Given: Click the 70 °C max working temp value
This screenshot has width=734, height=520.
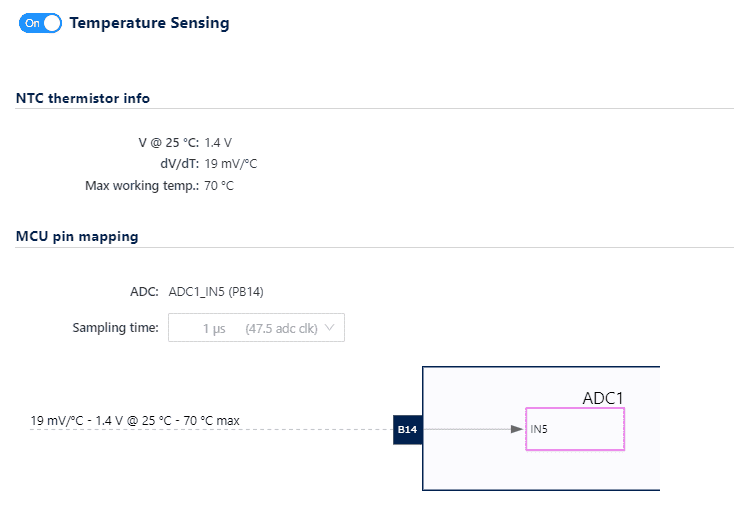Looking at the screenshot, I should (219, 186).
